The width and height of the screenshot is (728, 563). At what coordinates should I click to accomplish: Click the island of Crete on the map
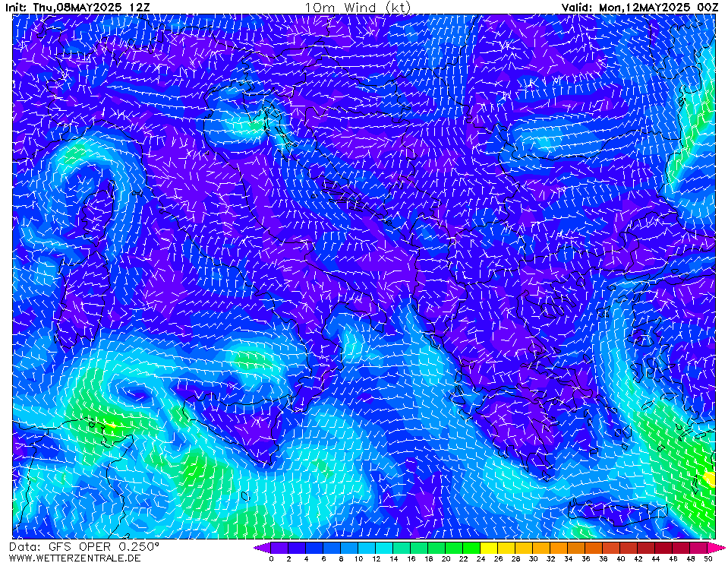point(617,511)
